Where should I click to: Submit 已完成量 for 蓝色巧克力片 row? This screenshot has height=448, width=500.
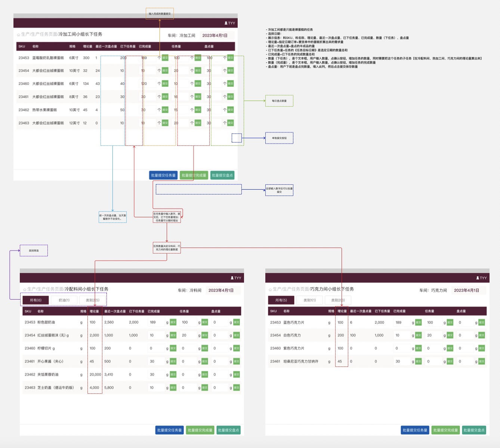[x=419, y=322]
